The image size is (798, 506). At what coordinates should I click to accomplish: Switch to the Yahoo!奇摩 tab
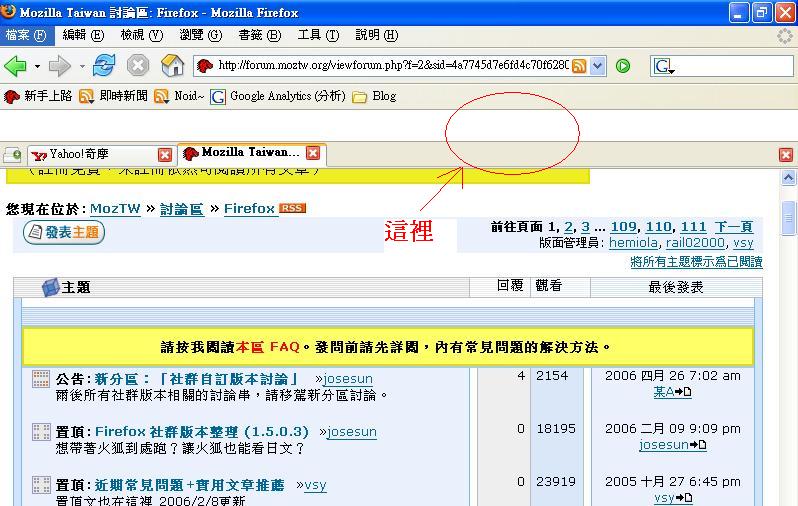pos(101,154)
